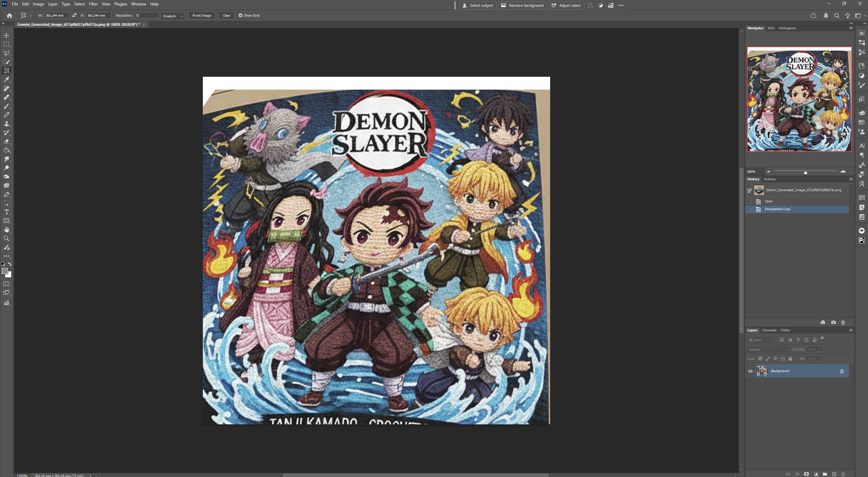
Task: Open the Fill slider dropdown
Action: pos(821,359)
